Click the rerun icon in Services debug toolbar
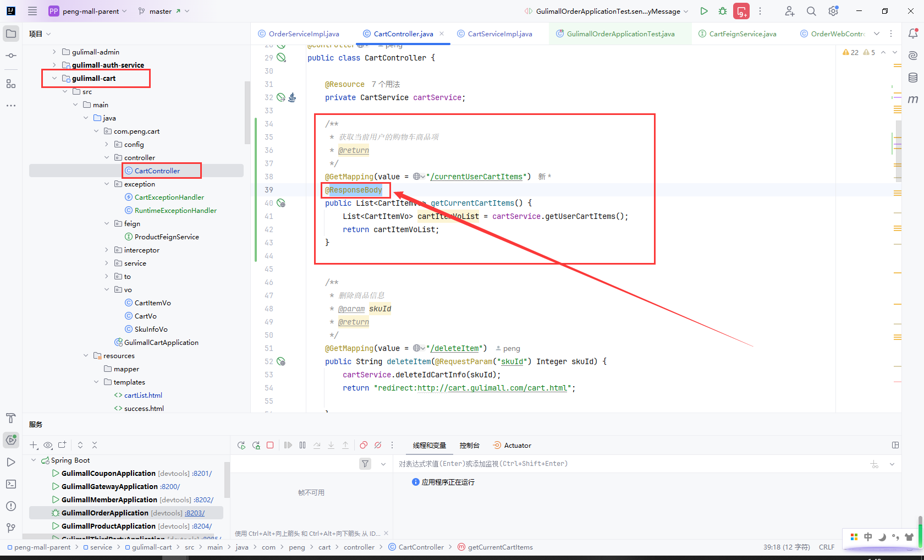 [241, 445]
